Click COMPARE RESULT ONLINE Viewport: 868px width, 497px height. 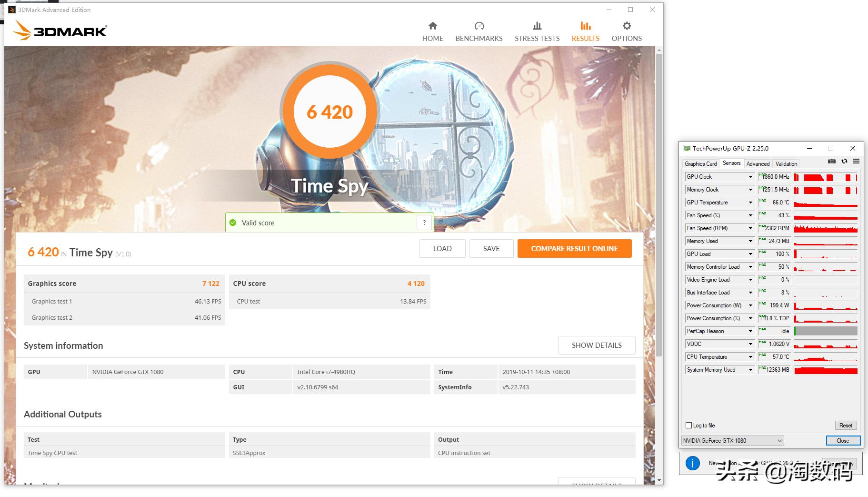tap(574, 248)
